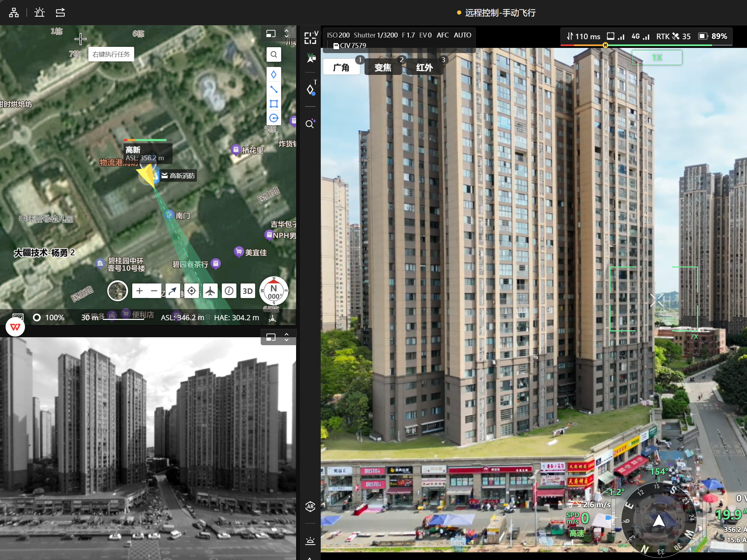This screenshot has height=560, width=747.
Task: Switch camera to 红外 infrared view
Action: tap(425, 67)
